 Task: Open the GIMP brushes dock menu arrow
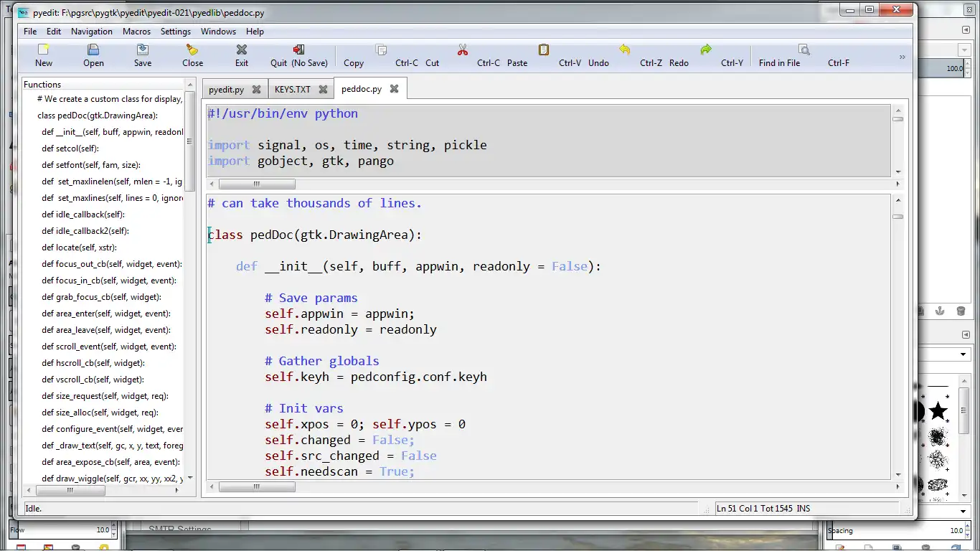click(966, 334)
